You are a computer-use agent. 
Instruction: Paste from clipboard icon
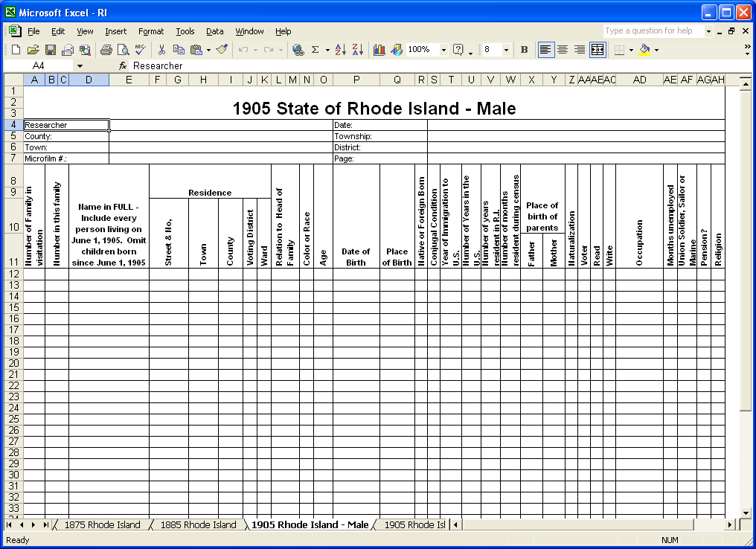pyautogui.click(x=196, y=50)
